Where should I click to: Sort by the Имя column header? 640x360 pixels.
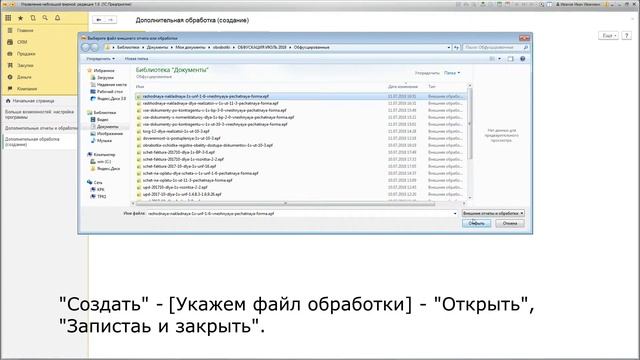140,87
